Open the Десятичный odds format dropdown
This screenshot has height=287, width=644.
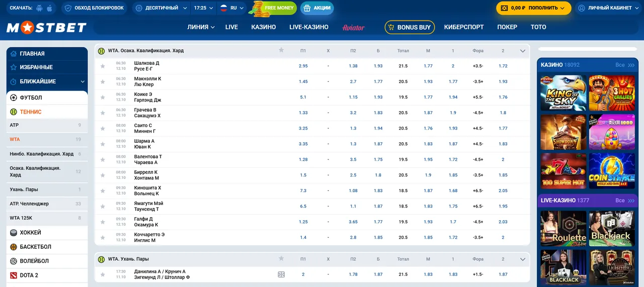(161, 8)
